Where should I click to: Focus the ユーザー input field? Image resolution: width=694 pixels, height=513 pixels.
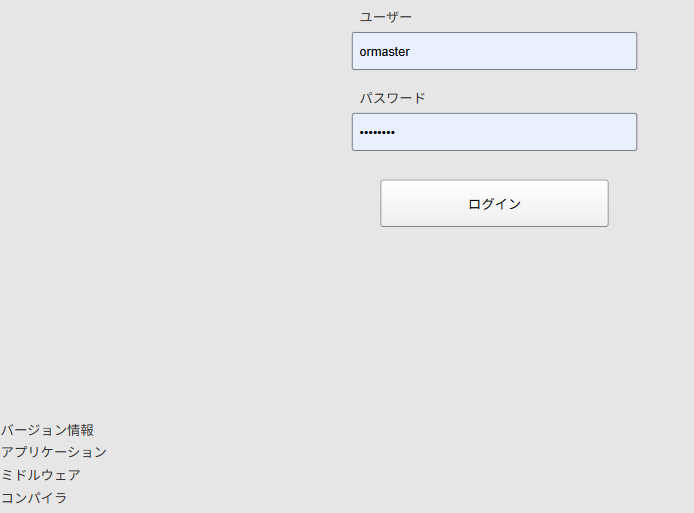tap(494, 51)
